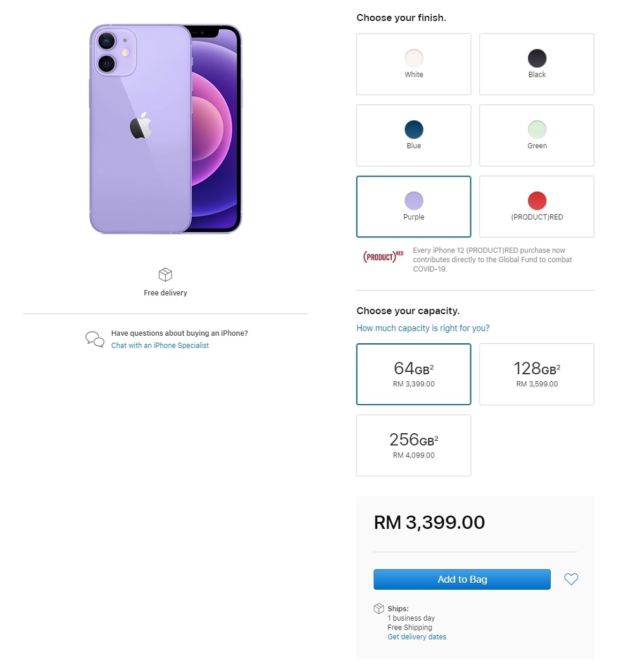Click the (PRODUCT)RED logo
Viewport: 633px width, 672px height.
pyautogui.click(x=383, y=257)
